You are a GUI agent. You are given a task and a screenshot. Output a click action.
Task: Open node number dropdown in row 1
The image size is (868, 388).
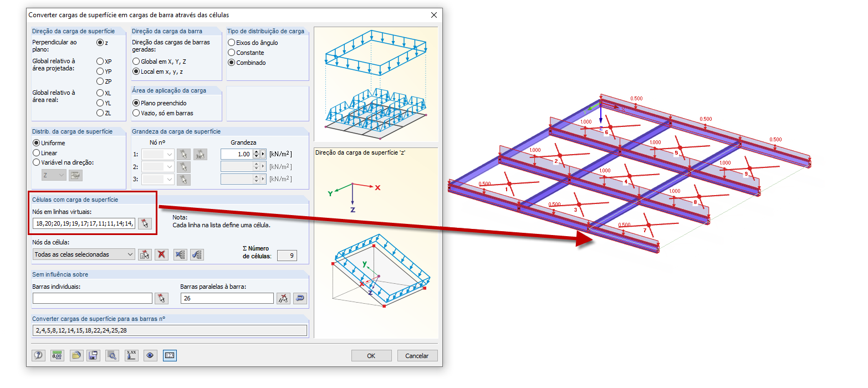coord(158,154)
